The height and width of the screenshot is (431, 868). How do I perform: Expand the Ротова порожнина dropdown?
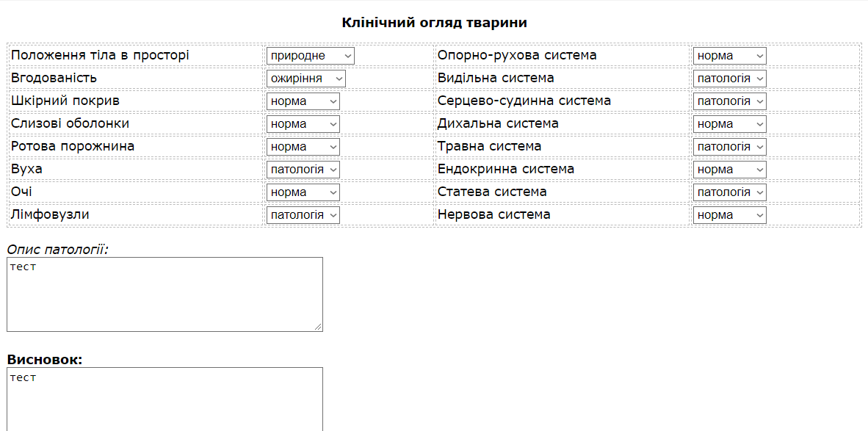point(303,147)
